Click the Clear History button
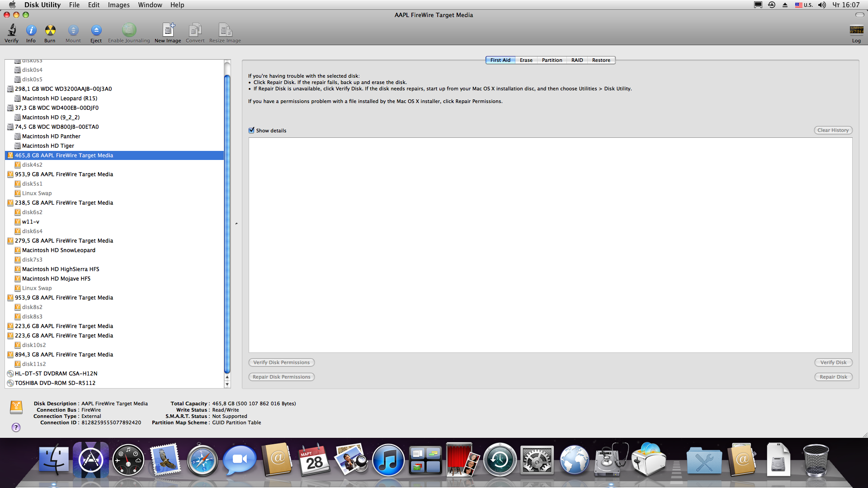Image resolution: width=868 pixels, height=488 pixels. [x=833, y=130]
